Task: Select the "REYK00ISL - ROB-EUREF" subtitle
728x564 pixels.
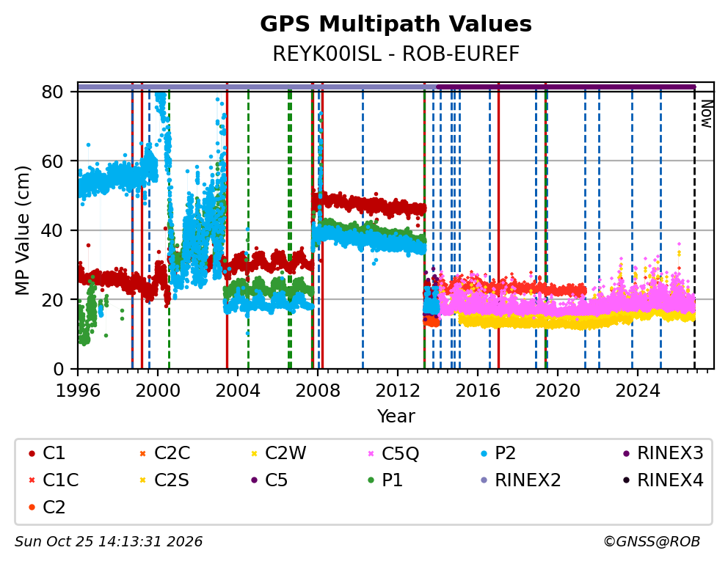Action: pyautogui.click(x=396, y=54)
